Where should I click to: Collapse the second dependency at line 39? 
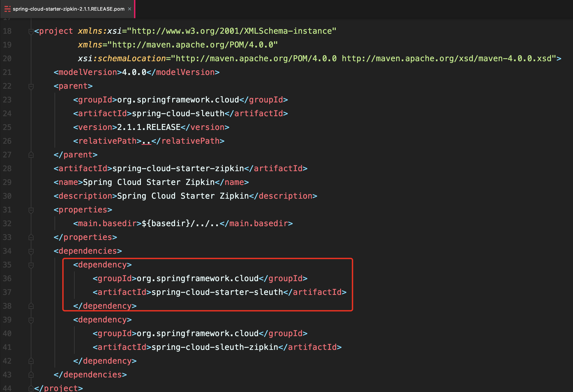(x=31, y=320)
